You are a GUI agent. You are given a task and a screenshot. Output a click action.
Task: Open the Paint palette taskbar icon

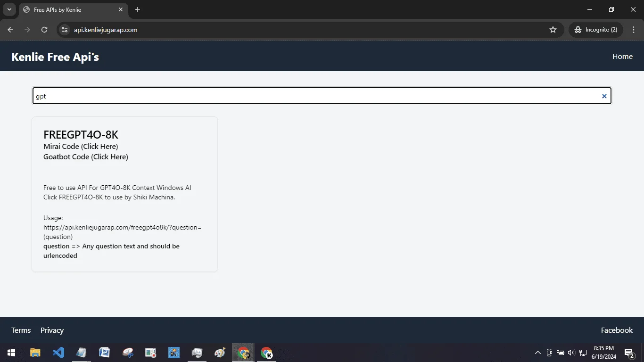(x=220, y=353)
